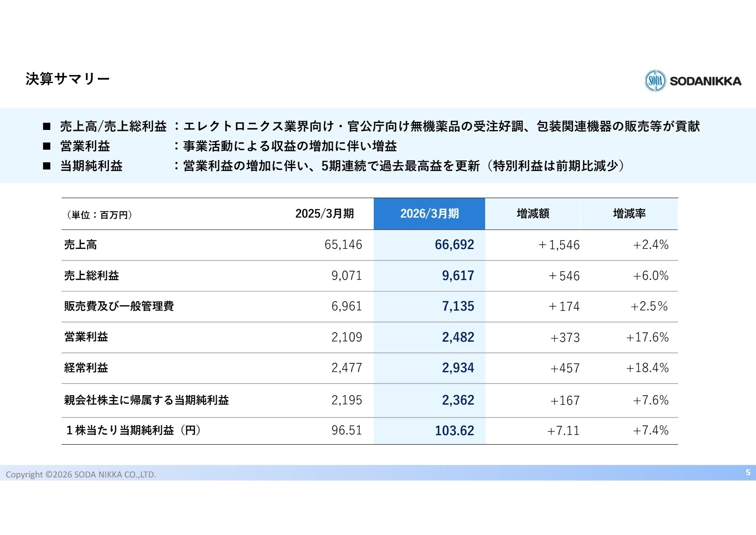
Task: Click the SODANIKKA brand wordmark
Action: click(x=705, y=81)
